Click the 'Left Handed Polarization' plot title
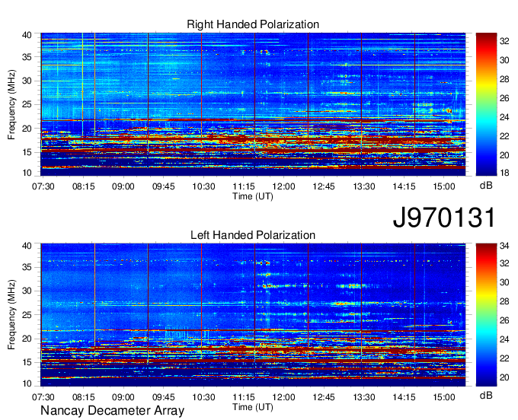518x420 pixels. (x=253, y=235)
